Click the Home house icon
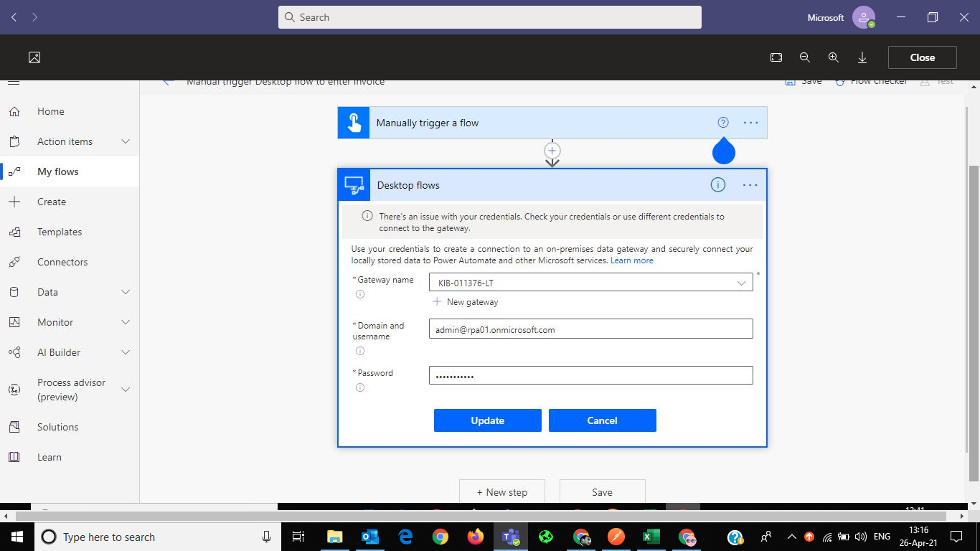Screen dimensions: 980x551 14,111
